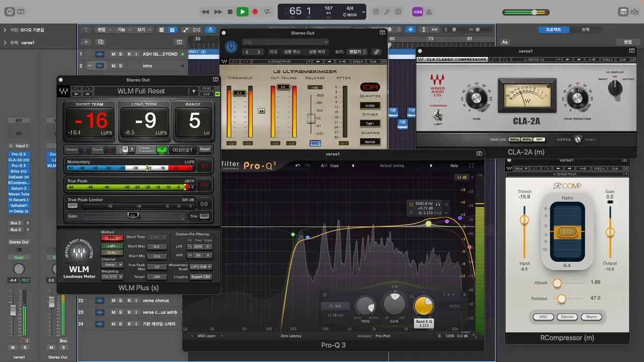The image size is (644, 362).
Task: Enable Follow Transport in WLM meter
Action: [162, 150]
